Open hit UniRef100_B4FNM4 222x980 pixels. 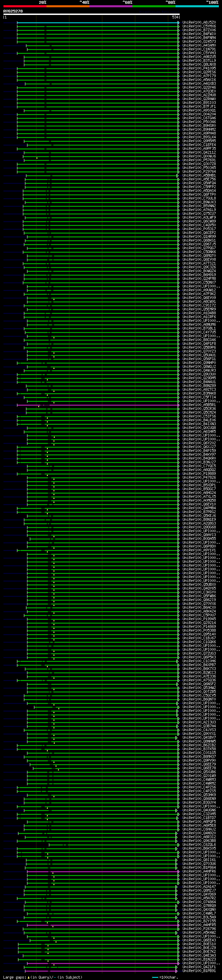(199, 38)
